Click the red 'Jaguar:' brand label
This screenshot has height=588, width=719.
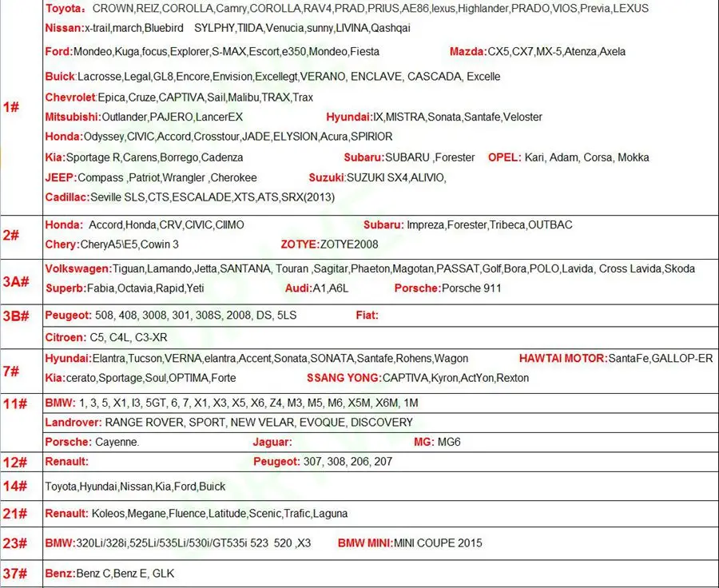272,442
